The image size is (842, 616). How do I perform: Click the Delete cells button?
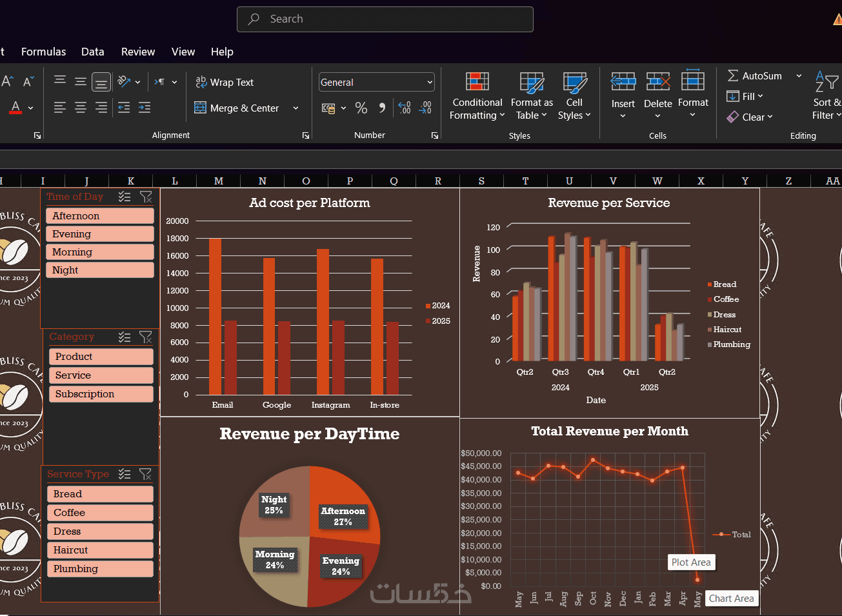pyautogui.click(x=658, y=95)
